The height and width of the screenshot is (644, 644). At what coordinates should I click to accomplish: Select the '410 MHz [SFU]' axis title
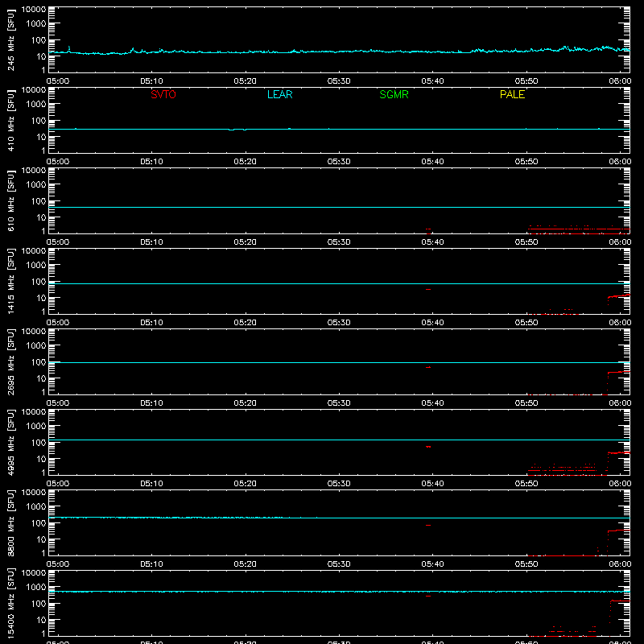pyautogui.click(x=11, y=120)
